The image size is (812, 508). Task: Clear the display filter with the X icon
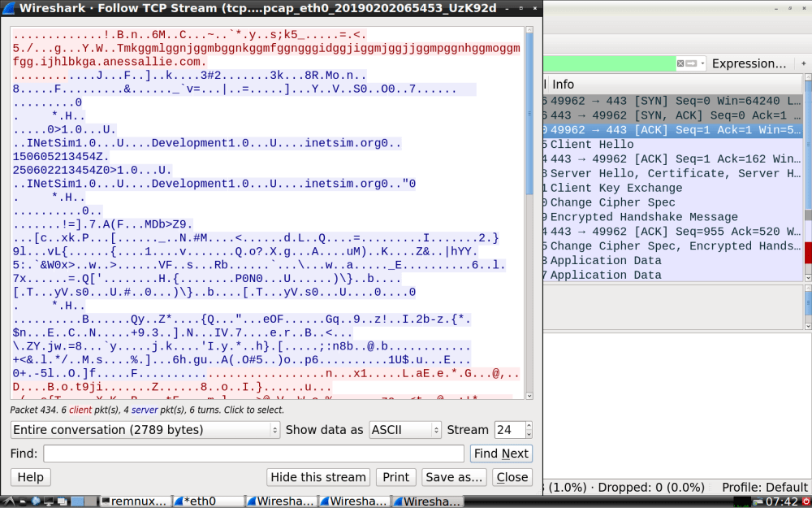(680, 63)
